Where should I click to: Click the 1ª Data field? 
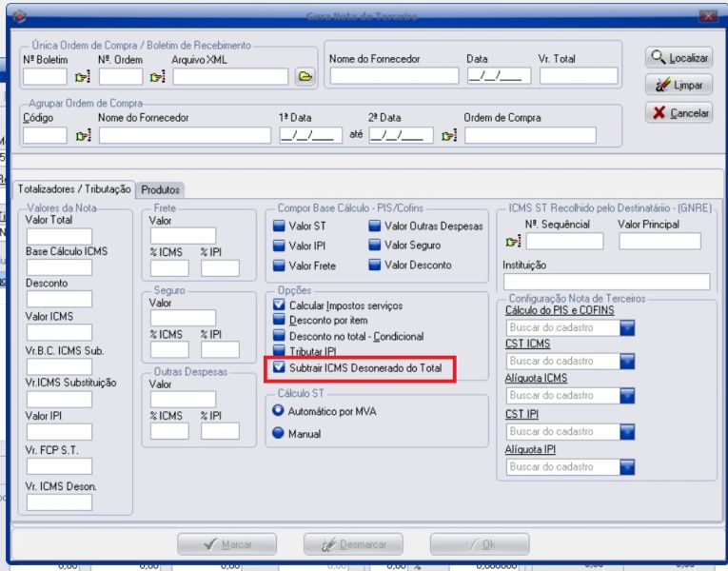[x=311, y=135]
